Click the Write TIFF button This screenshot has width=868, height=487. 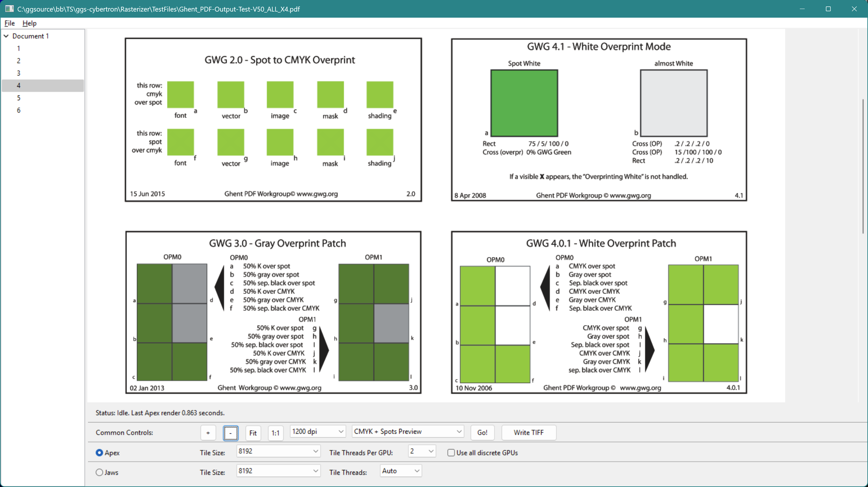click(528, 433)
